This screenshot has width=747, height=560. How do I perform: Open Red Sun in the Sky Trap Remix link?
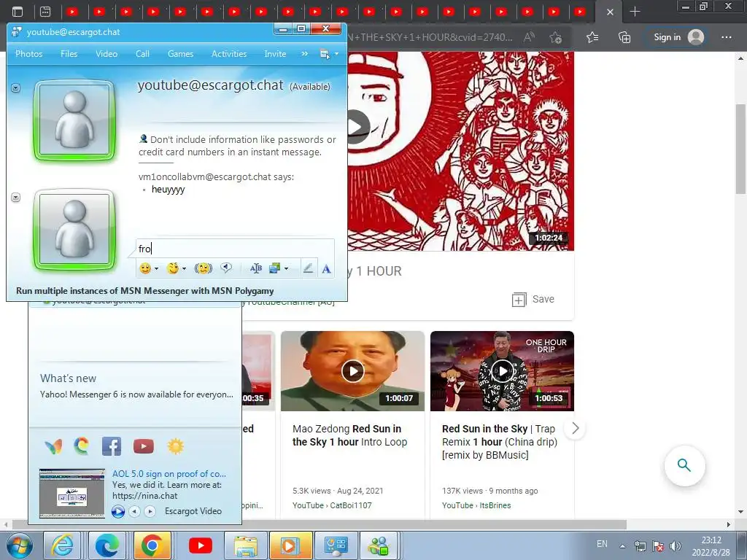500,442
